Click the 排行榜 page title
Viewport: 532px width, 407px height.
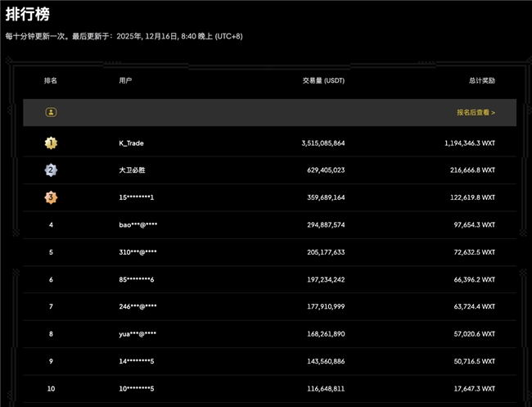(27, 15)
